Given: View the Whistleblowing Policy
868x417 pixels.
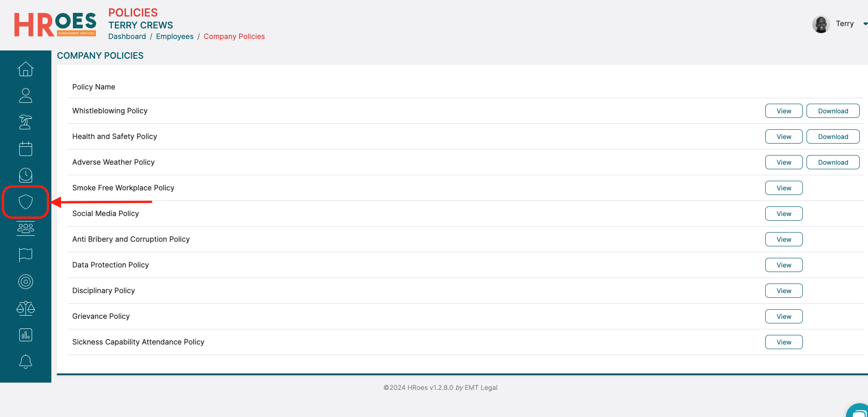Looking at the screenshot, I should click(x=784, y=111).
